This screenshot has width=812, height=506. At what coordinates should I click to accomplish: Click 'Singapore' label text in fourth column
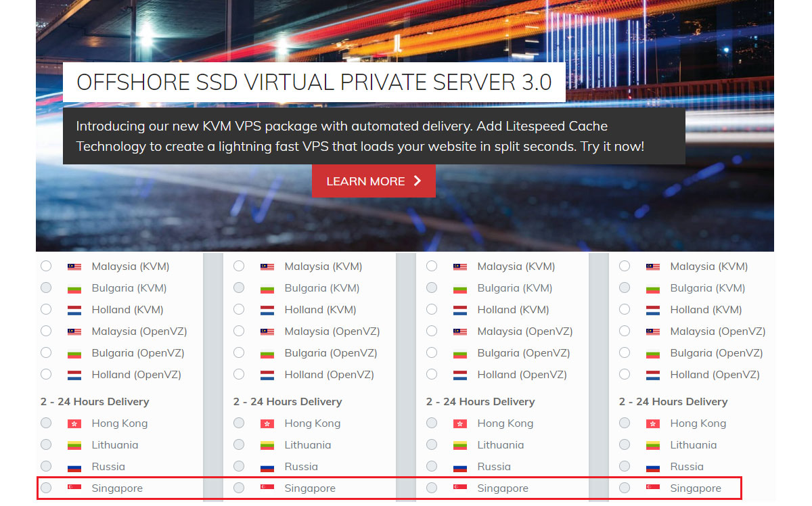coord(696,488)
